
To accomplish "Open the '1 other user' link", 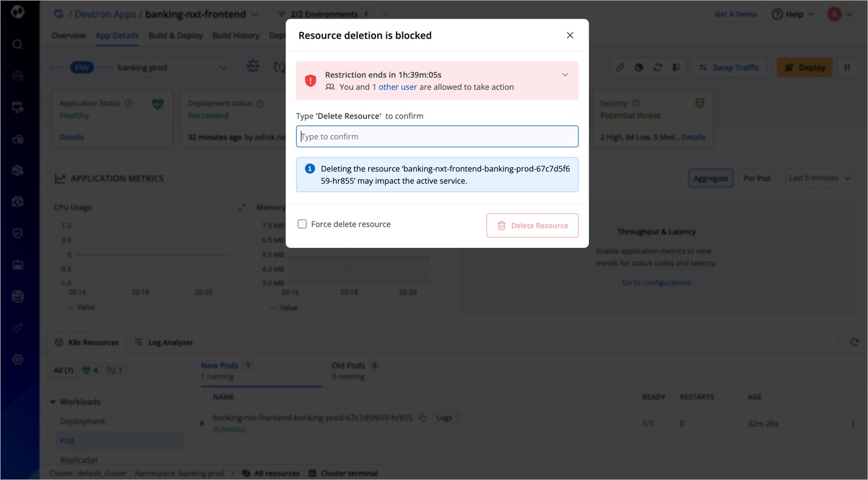I will pyautogui.click(x=394, y=87).
